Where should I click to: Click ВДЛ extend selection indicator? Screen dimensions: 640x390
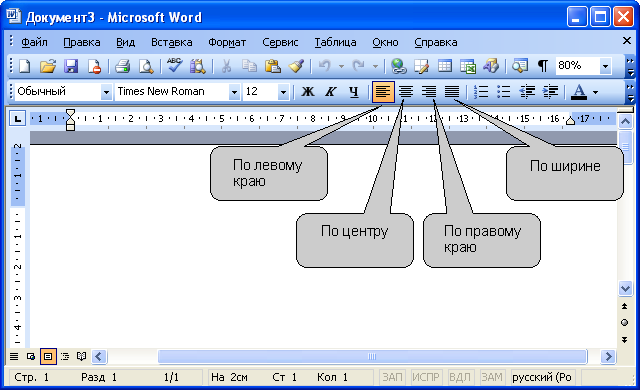pos(460,377)
